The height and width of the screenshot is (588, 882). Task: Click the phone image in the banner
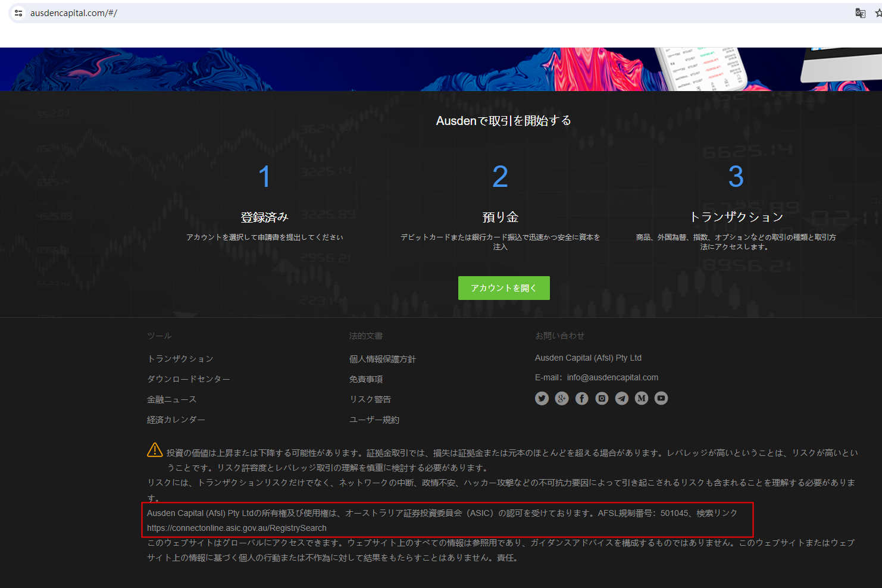pos(701,69)
